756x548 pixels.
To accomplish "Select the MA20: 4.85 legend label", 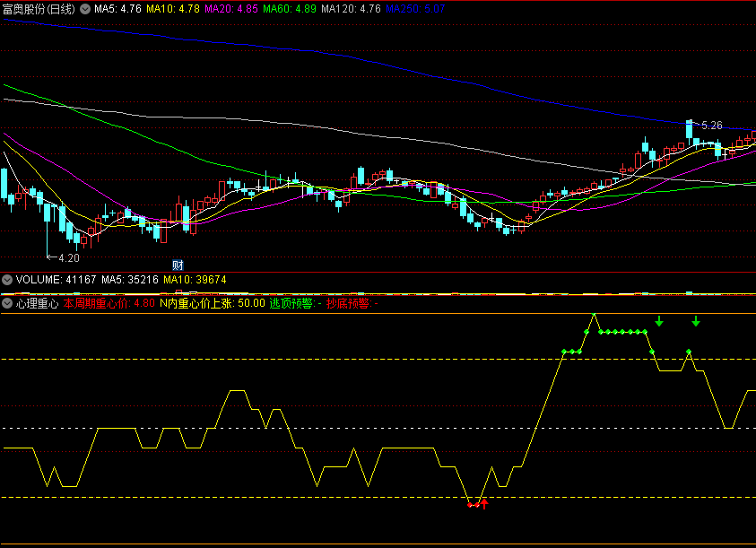I will pyautogui.click(x=231, y=9).
